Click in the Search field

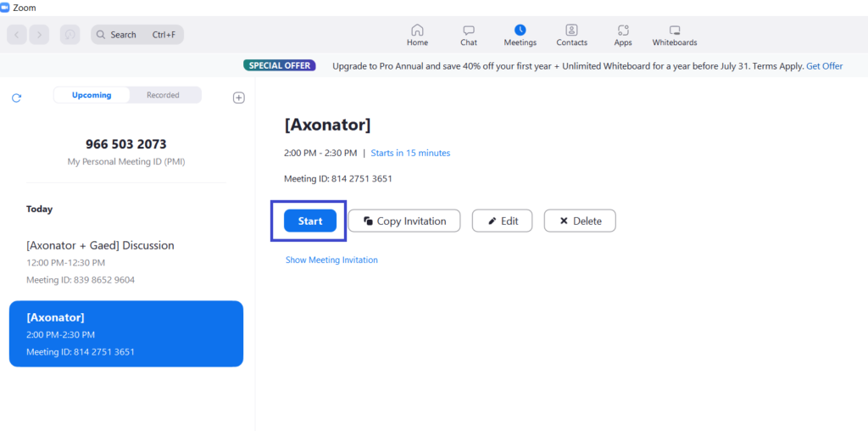click(137, 34)
